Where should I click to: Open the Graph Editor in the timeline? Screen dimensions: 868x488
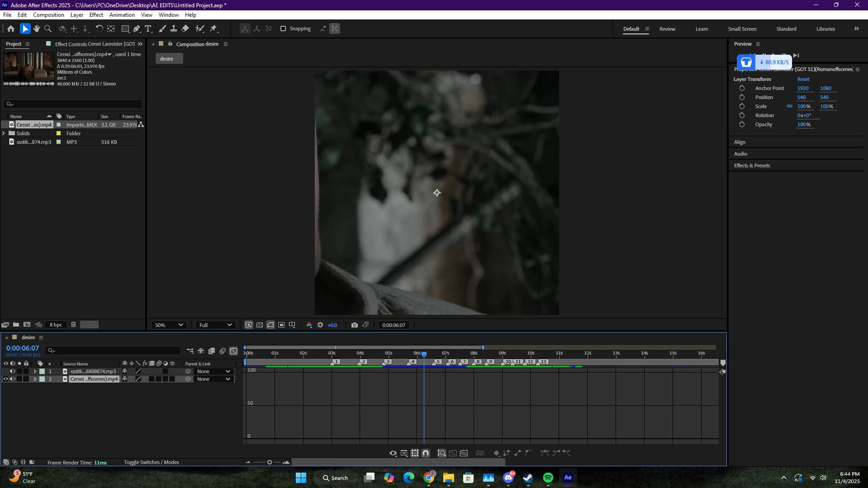pyautogui.click(x=233, y=351)
